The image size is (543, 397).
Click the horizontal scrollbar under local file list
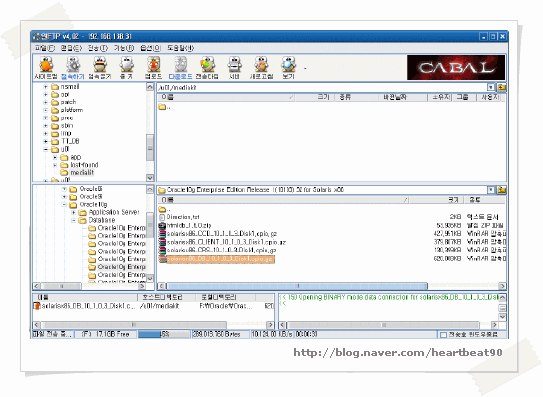point(331,286)
